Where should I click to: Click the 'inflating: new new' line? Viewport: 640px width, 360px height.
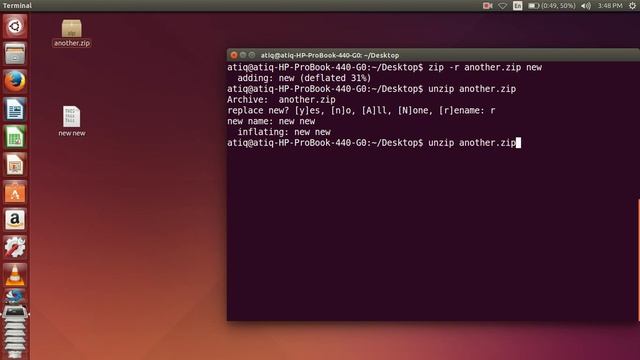(x=284, y=132)
